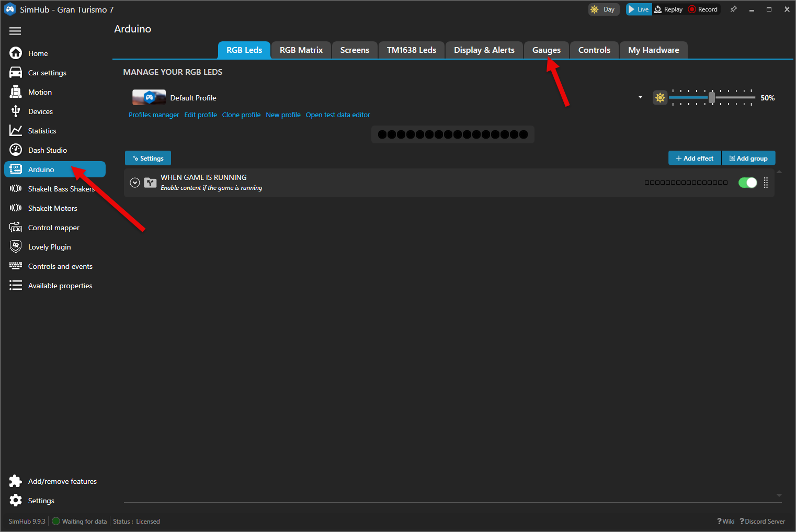Click the Licensed status text
This screenshot has width=796, height=532.
pyautogui.click(x=148, y=521)
